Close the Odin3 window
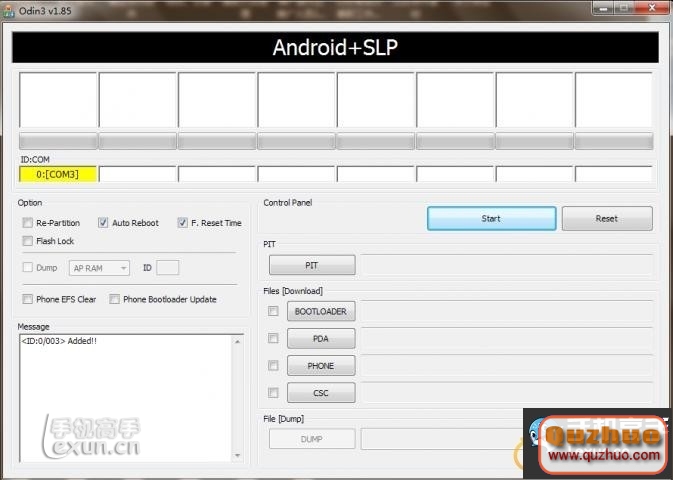The width and height of the screenshot is (673, 480). point(652,8)
